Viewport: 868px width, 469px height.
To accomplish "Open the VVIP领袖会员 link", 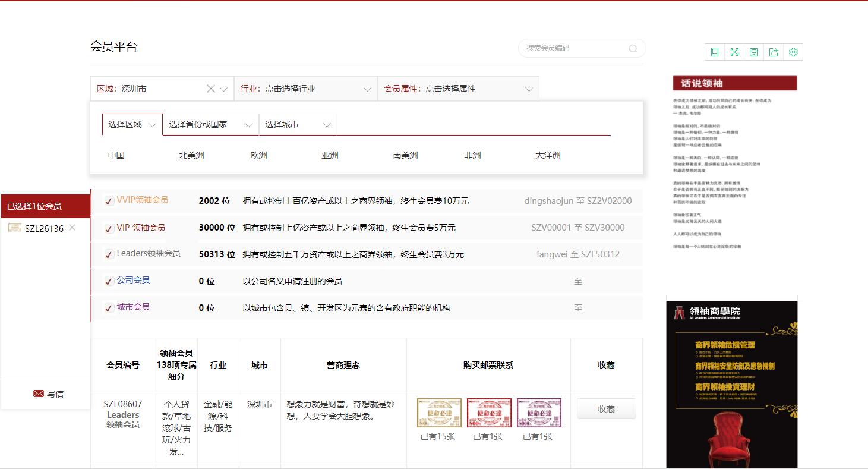I will [x=143, y=200].
